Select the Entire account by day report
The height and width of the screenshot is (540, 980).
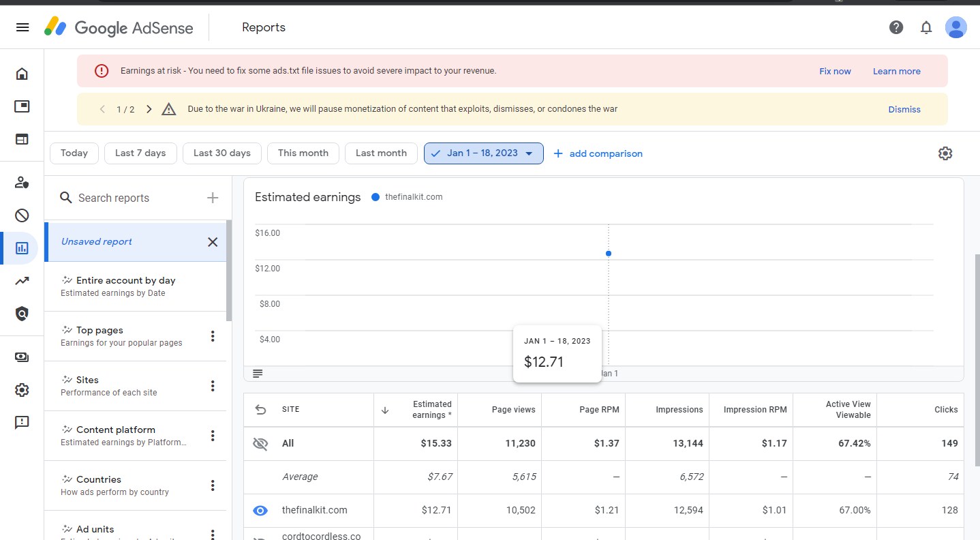[135, 286]
